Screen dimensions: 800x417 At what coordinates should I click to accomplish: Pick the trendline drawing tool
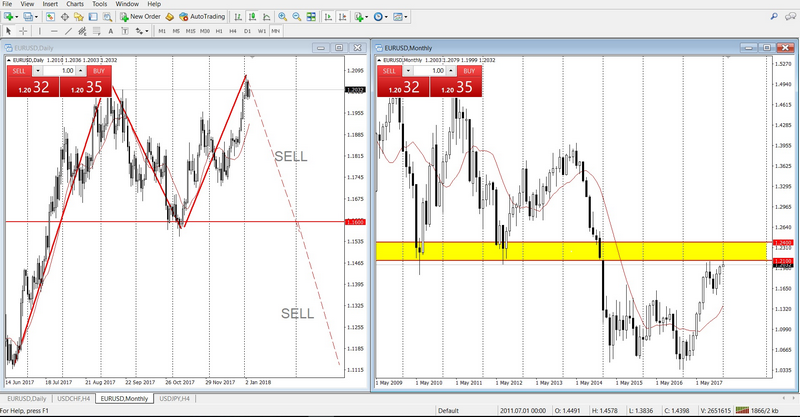point(66,32)
